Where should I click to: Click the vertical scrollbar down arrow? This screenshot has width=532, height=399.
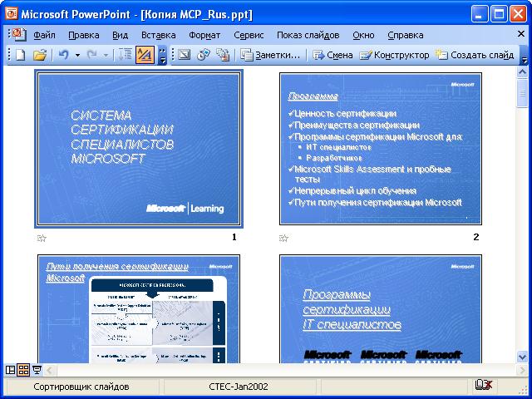(522, 357)
